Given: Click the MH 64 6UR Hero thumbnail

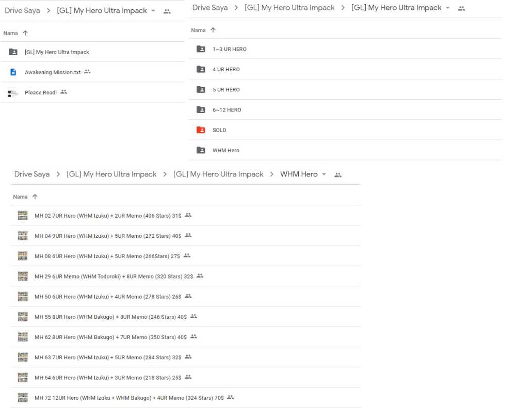Looking at the screenshot, I should point(22,377).
